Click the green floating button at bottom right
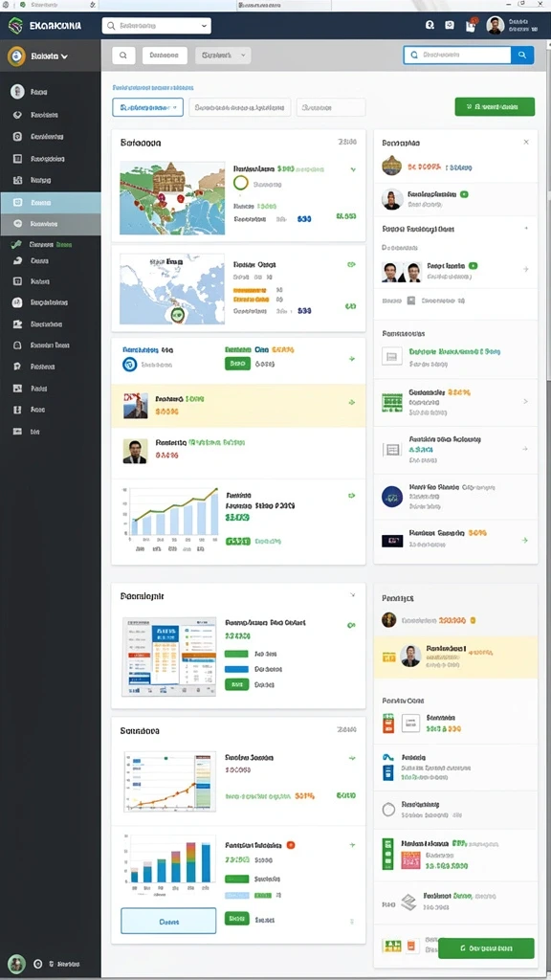This screenshot has width=551, height=980. tap(486, 948)
